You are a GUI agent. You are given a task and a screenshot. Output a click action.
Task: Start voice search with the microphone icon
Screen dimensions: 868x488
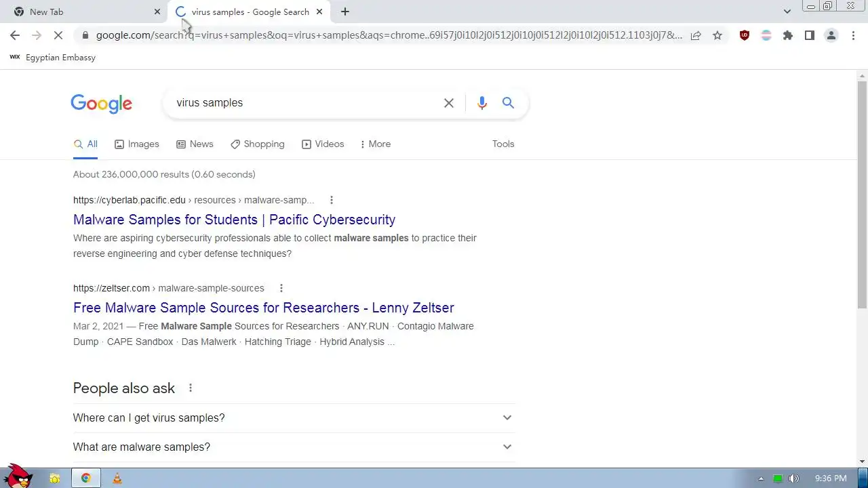(482, 103)
